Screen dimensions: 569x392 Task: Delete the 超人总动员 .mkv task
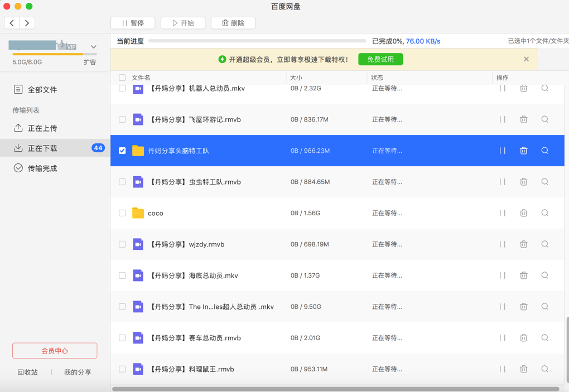click(523, 307)
